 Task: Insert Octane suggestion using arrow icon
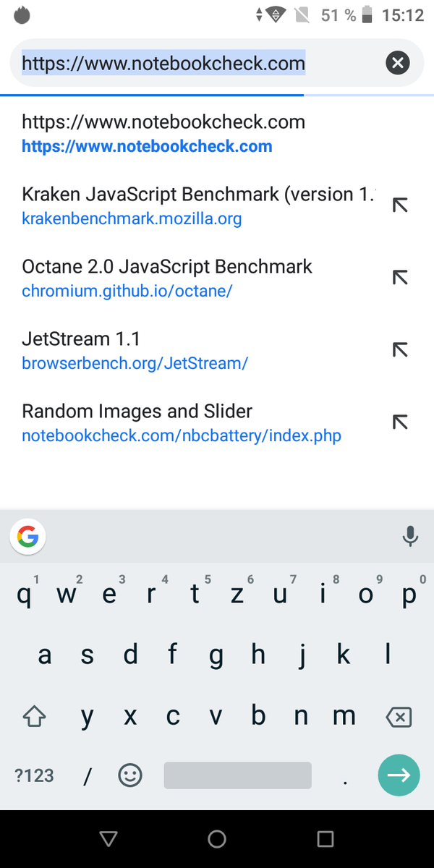399,277
